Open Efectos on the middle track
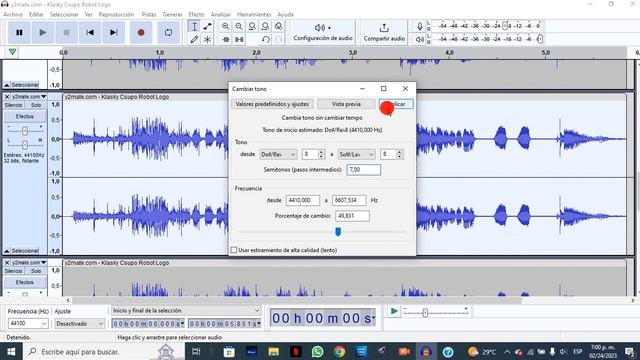 24,116
